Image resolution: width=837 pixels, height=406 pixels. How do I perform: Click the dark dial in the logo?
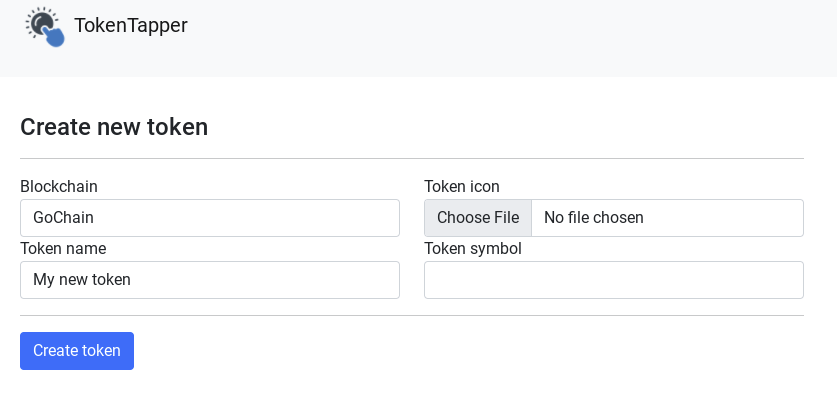40,21
